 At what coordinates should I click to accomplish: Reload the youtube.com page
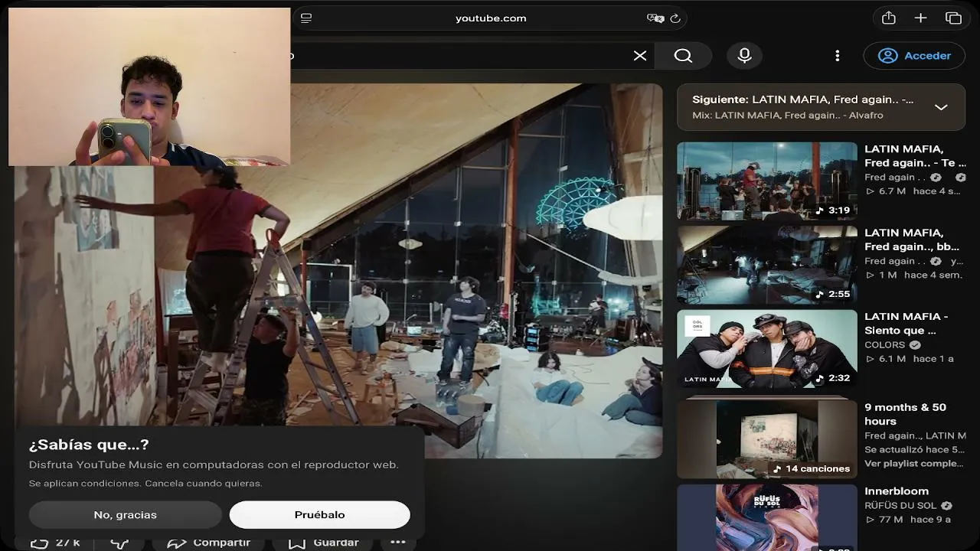coord(675,18)
